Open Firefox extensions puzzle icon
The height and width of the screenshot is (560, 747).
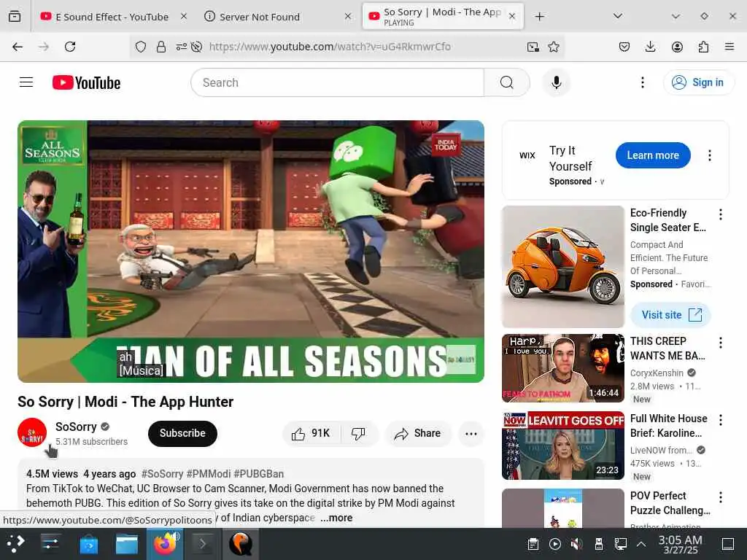tap(703, 47)
